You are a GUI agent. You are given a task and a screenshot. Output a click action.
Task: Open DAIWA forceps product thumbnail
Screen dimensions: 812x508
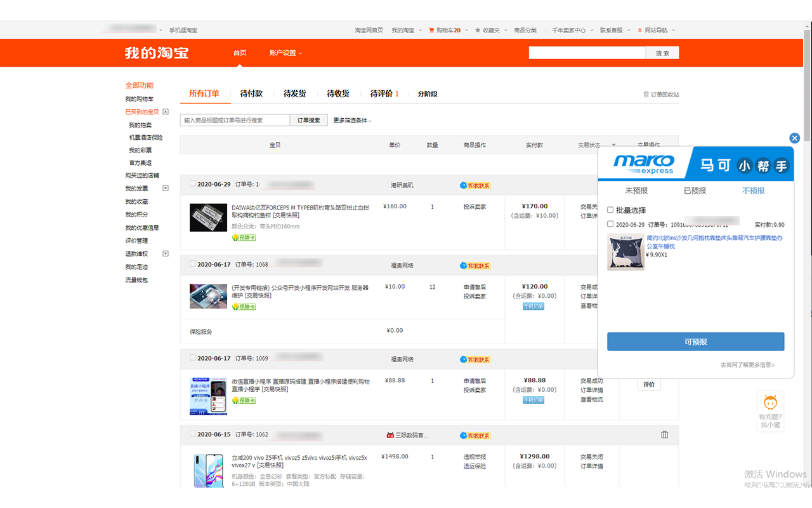click(208, 217)
